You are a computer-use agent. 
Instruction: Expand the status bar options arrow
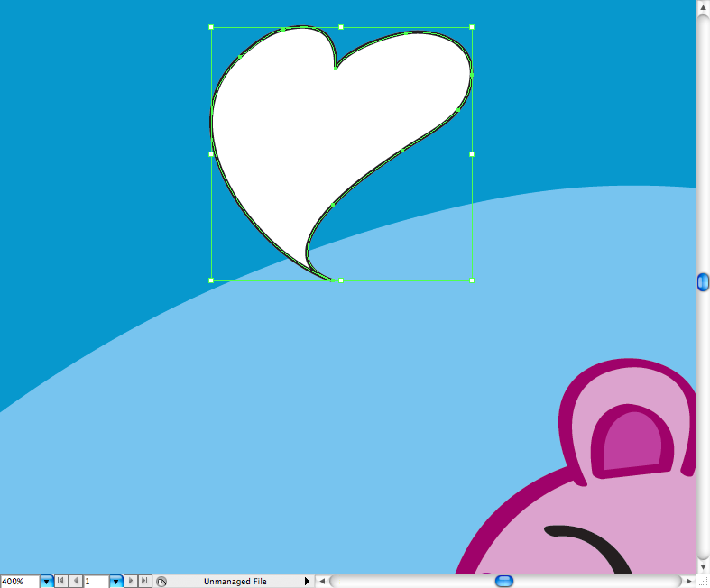307,582
